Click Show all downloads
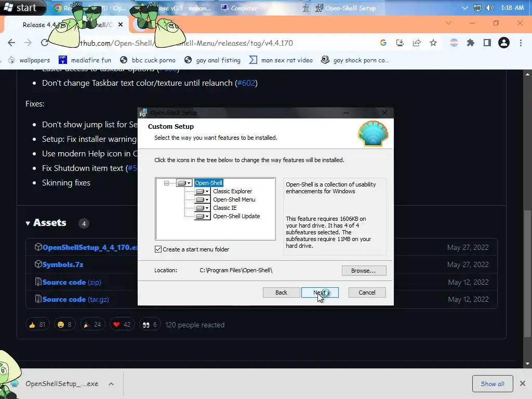 coord(493,384)
